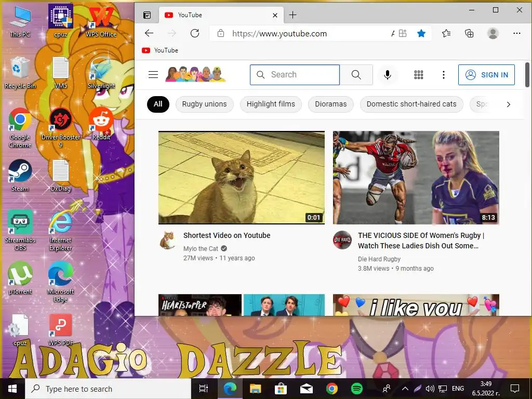Viewport: 532px width, 399px height.
Task: Open a new tab with plus button
Action: (x=292, y=15)
